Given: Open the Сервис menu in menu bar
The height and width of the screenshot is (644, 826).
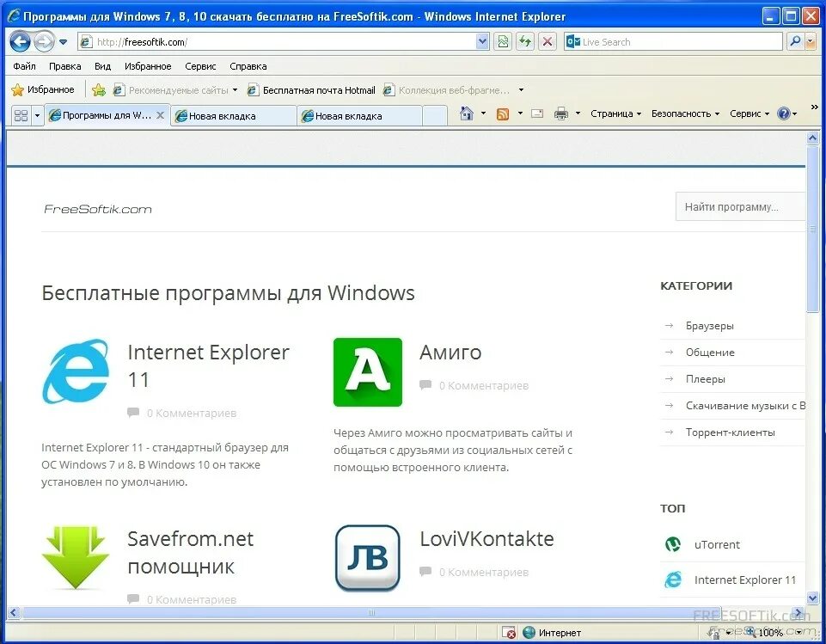Looking at the screenshot, I should point(200,66).
